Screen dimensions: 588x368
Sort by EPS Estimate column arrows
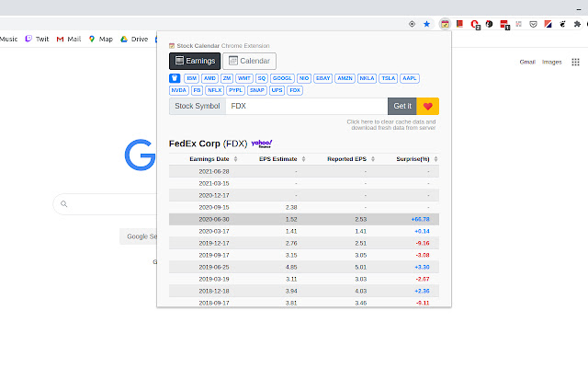(303, 159)
